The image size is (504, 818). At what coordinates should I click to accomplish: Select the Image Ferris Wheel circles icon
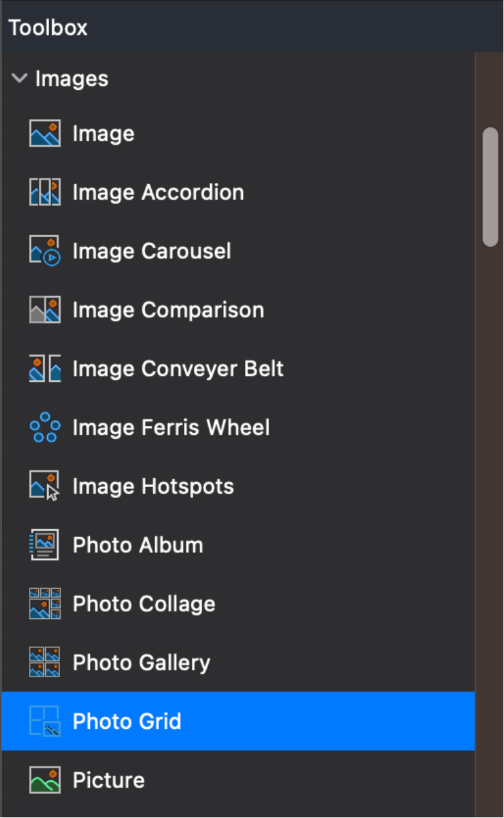click(45, 428)
